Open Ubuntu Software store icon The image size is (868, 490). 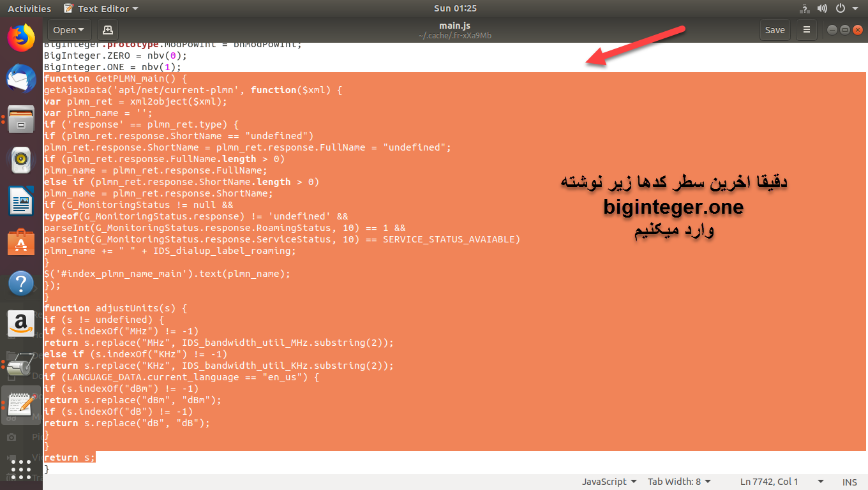click(21, 242)
